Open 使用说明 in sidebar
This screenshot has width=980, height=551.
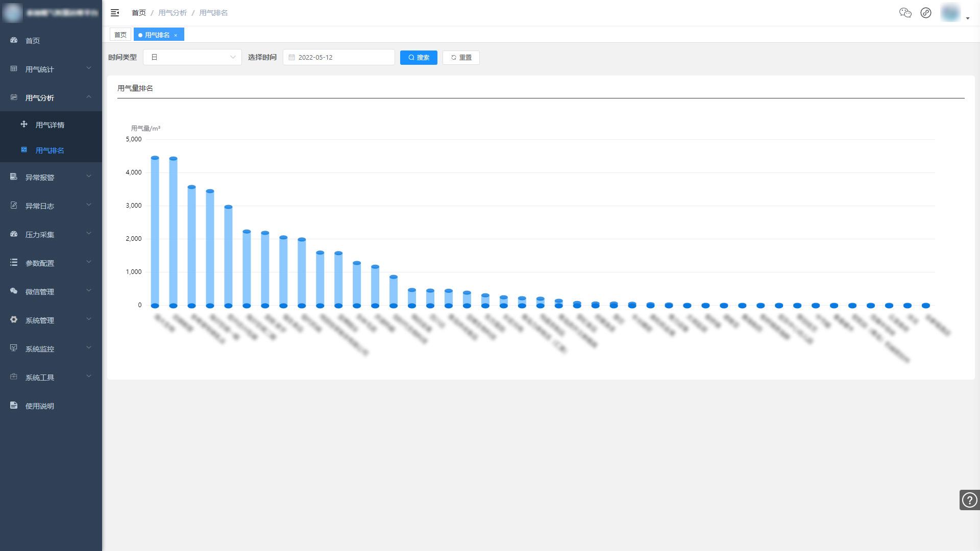[51, 406]
